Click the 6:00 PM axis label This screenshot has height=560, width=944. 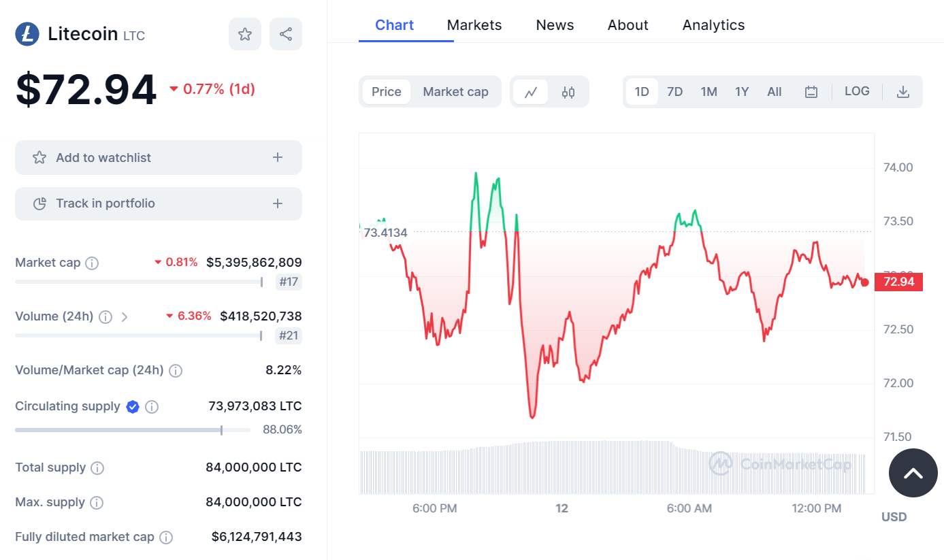pyautogui.click(x=435, y=508)
